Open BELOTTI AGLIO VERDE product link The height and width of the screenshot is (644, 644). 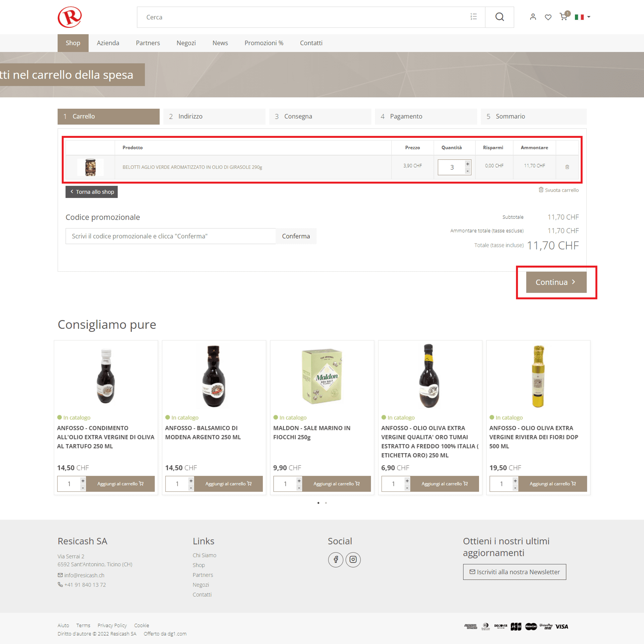(192, 167)
